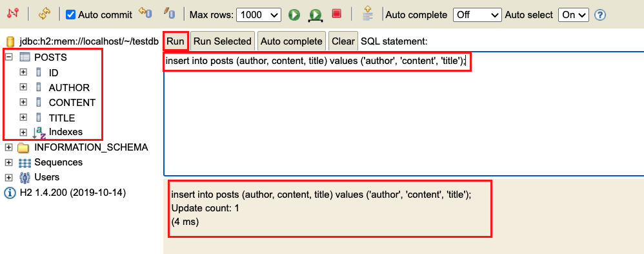The width and height of the screenshot is (644, 254).
Task: Select the Indexes label
Action: click(66, 132)
